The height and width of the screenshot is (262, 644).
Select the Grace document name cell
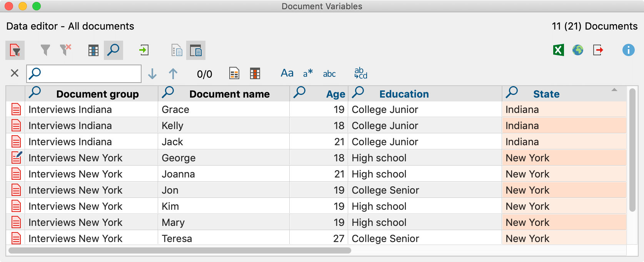[224, 109]
